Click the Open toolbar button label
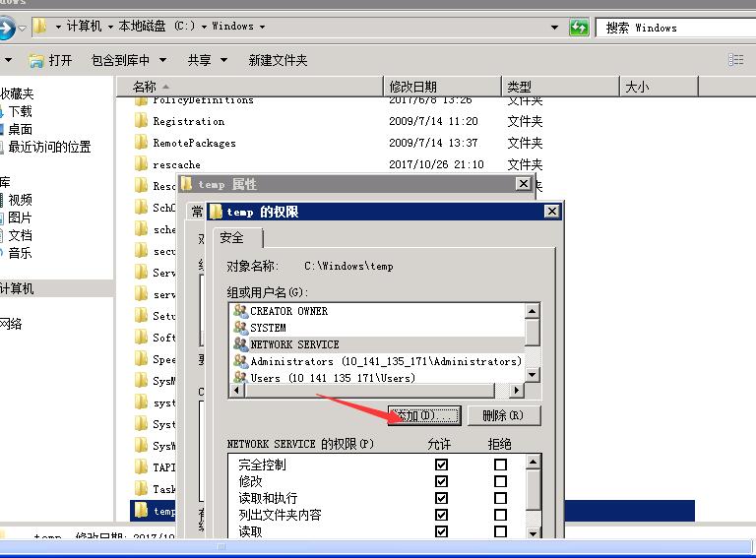 click(x=60, y=60)
